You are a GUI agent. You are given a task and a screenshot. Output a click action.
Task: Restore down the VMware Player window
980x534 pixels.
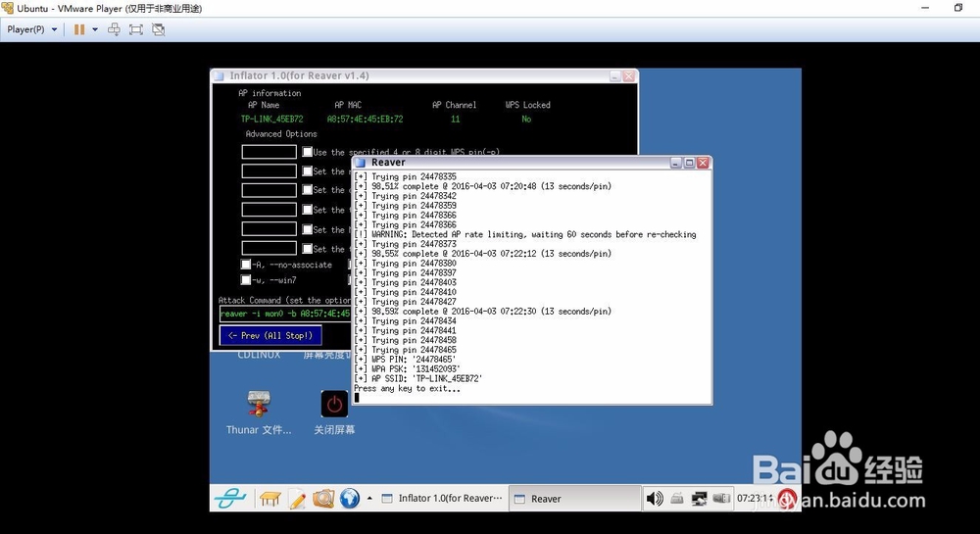point(958,8)
